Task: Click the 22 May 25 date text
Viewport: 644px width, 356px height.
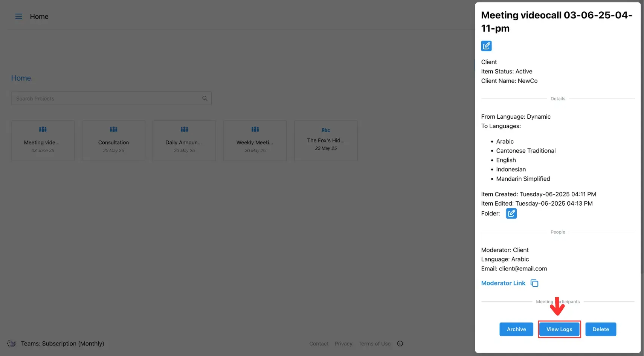Action: (x=326, y=148)
